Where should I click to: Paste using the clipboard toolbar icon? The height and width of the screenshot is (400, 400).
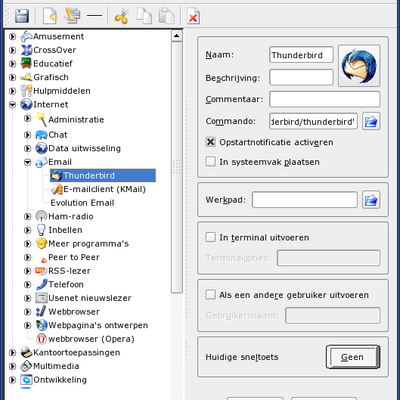167,16
